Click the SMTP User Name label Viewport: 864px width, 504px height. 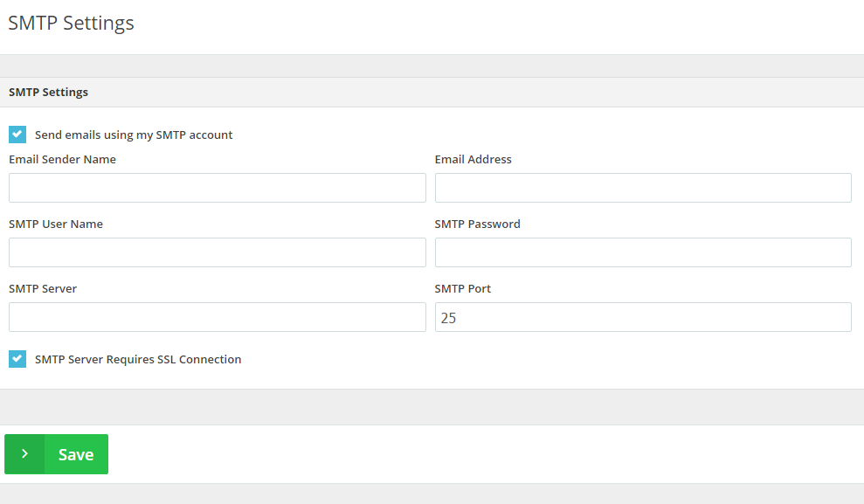(x=56, y=224)
